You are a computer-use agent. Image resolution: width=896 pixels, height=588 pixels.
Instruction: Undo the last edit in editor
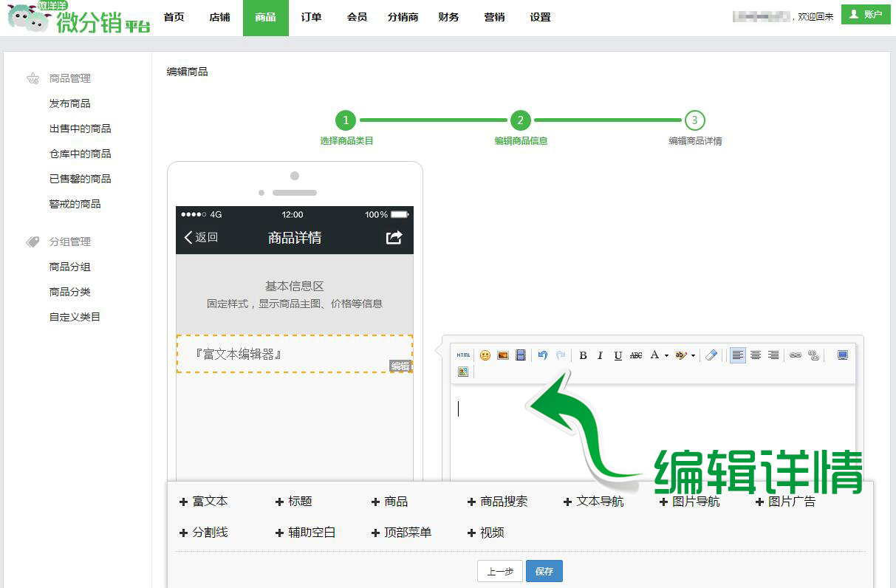(543, 355)
